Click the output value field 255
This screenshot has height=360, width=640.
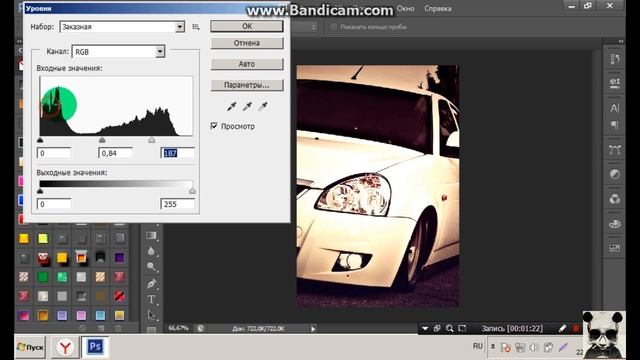[178, 204]
